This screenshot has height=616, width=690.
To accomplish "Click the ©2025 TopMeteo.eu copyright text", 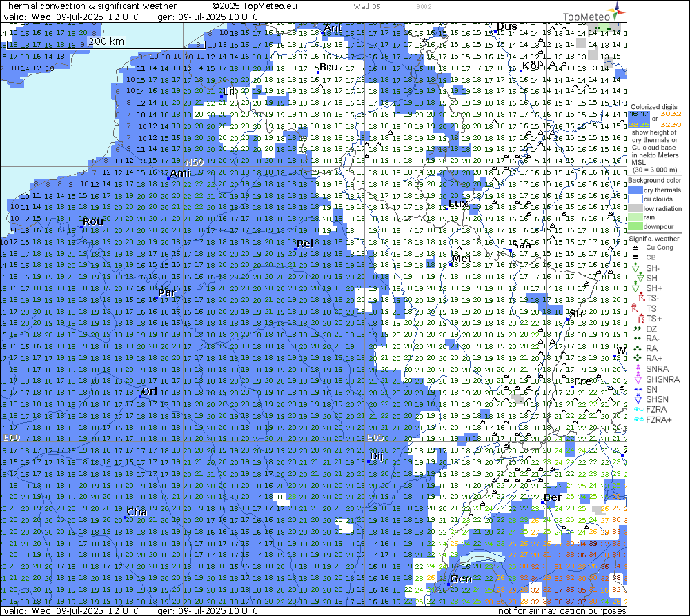I will click(x=255, y=6).
